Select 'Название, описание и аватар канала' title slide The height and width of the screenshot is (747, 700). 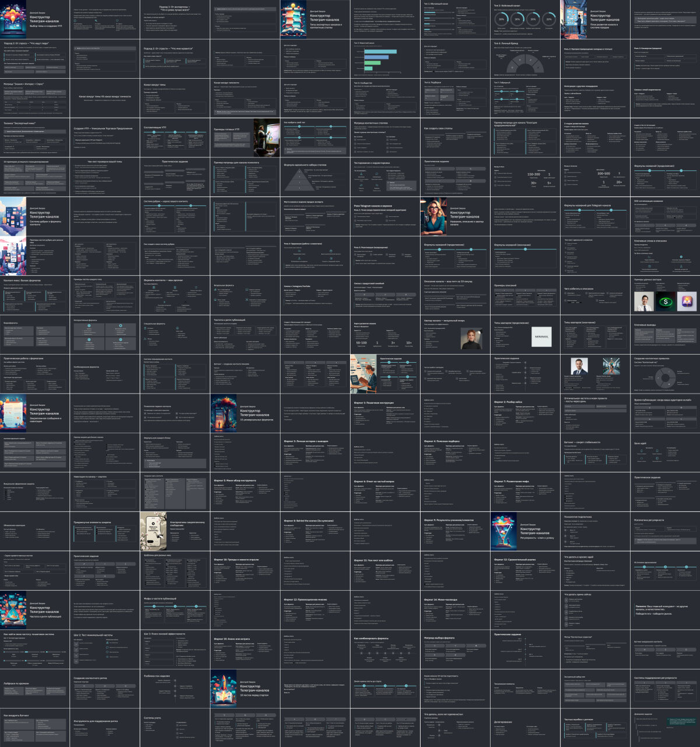[455, 216]
